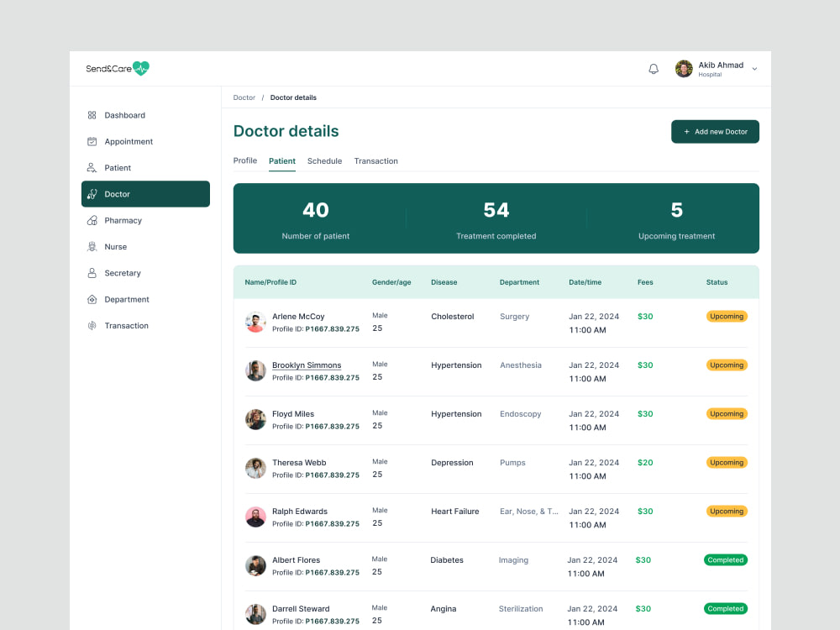This screenshot has height=630, width=840.
Task: Click the Cholesterol disease cell
Action: click(453, 317)
